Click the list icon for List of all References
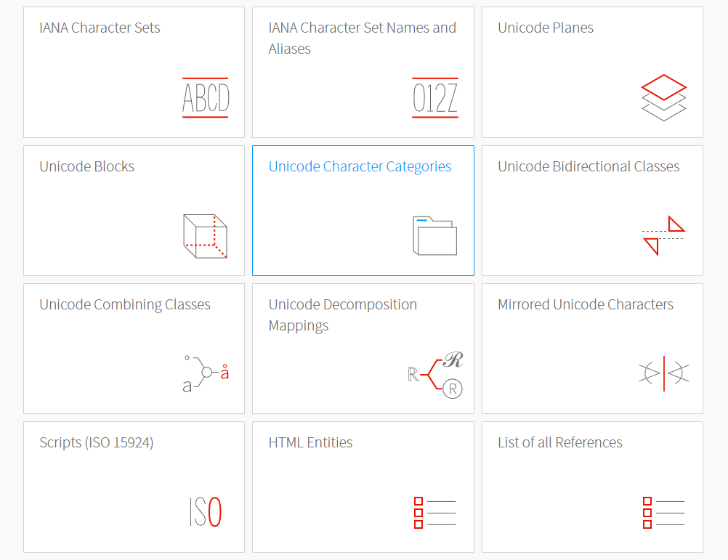Image resolution: width=728 pixels, height=560 pixels. 663,512
